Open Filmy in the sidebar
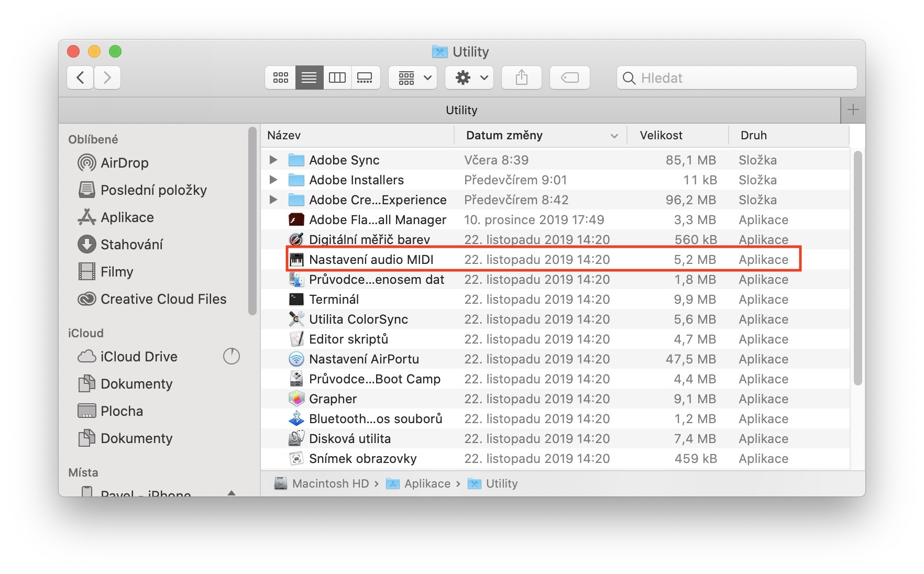924x574 pixels. 105,272
